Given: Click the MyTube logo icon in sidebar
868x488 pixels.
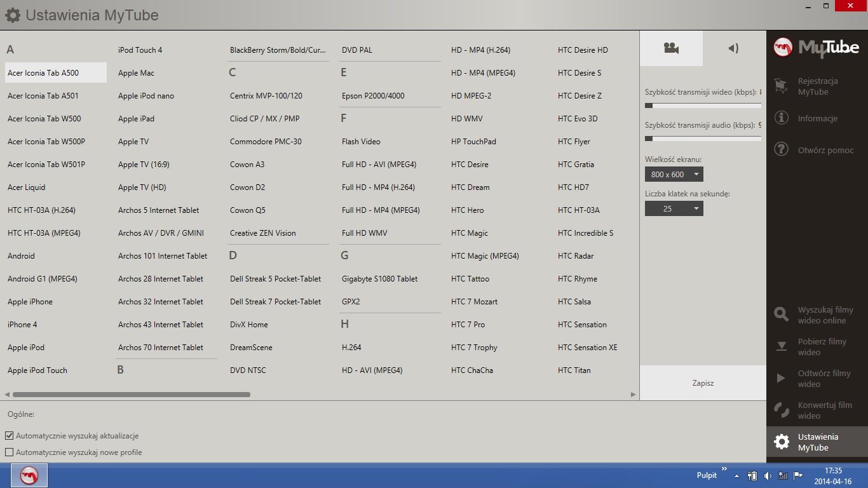Looking at the screenshot, I should 783,47.
